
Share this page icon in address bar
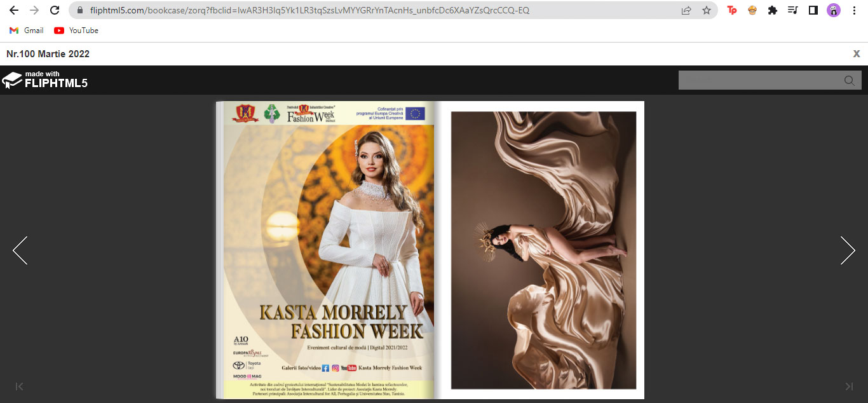click(686, 10)
